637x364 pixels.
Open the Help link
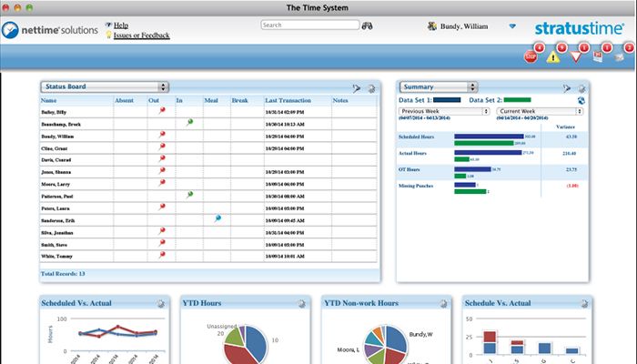pos(121,25)
